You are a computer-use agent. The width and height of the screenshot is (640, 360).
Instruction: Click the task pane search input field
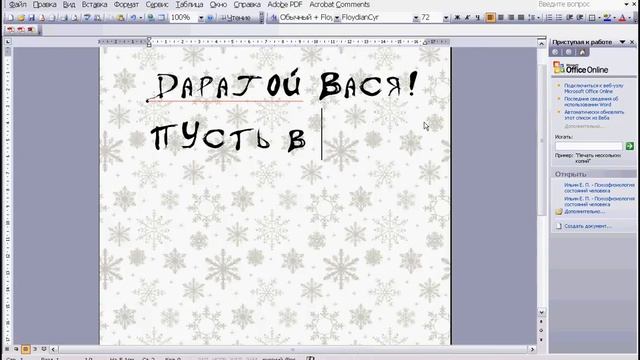click(589, 146)
